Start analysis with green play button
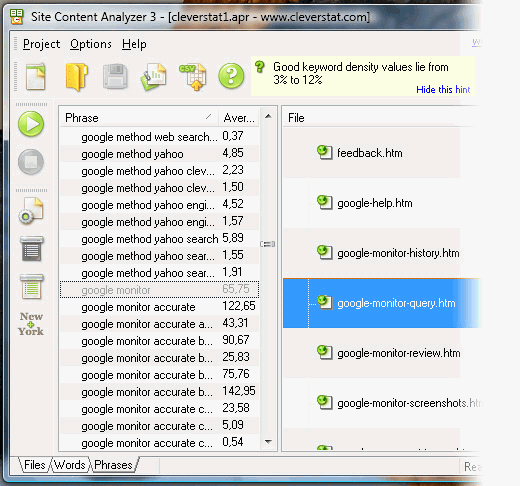Viewport: 520px width, 486px height. [31, 124]
